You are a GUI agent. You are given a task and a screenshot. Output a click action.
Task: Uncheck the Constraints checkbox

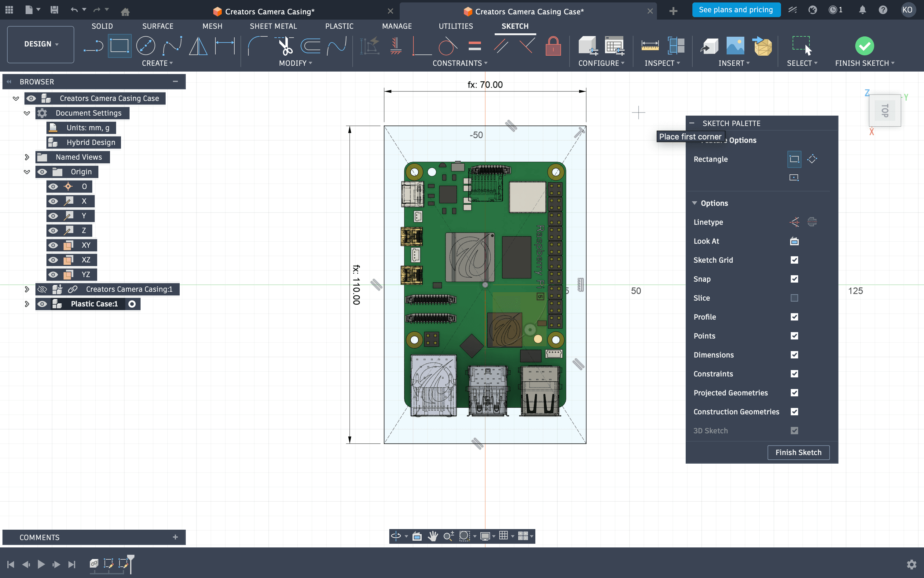pos(794,374)
